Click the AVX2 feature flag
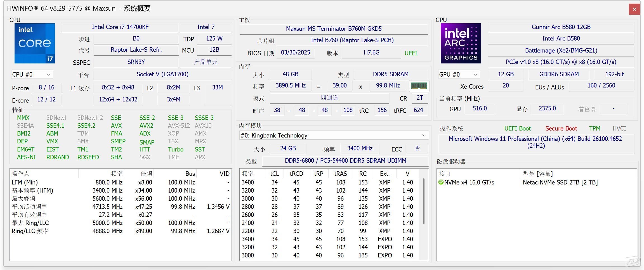 146,126
